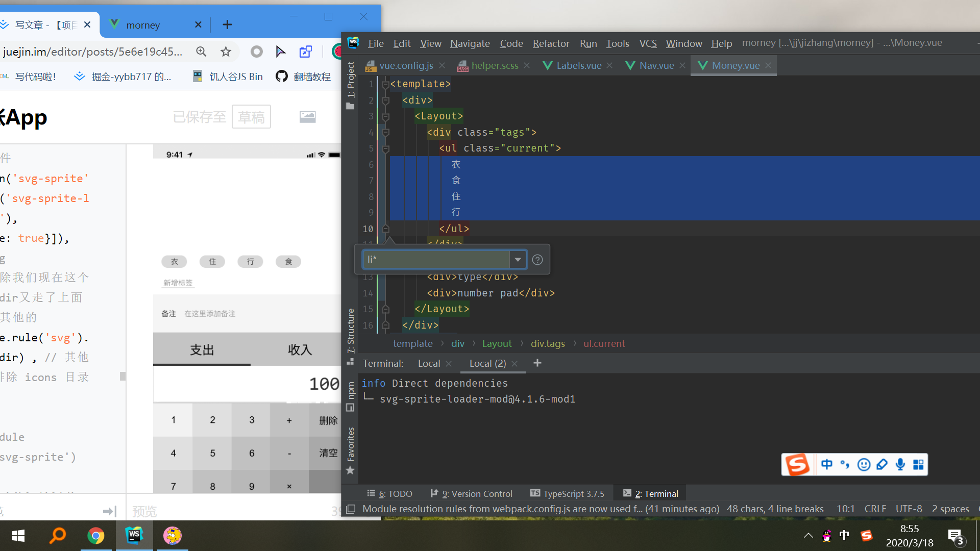Open the Refactor menu

551,43
